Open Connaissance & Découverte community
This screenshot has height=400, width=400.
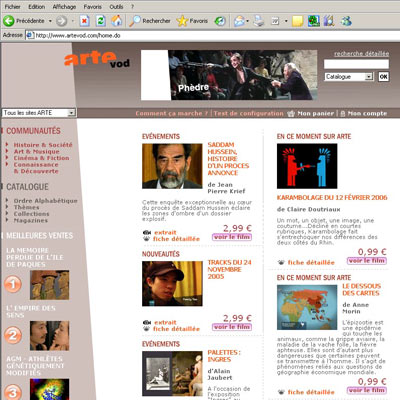pyautogui.click(x=36, y=168)
